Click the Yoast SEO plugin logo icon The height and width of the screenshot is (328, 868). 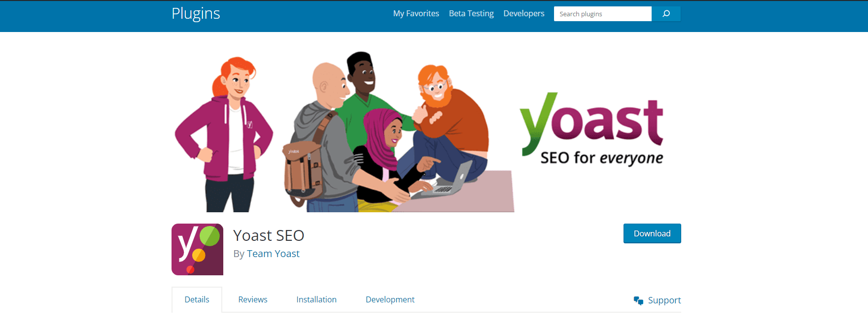(197, 249)
